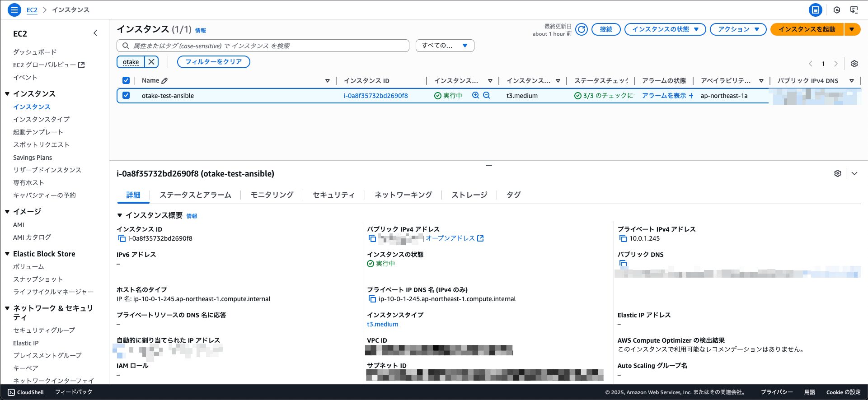Switch to ステータスとアラーム tab
Viewport: 868px width, 400px height.
click(195, 195)
